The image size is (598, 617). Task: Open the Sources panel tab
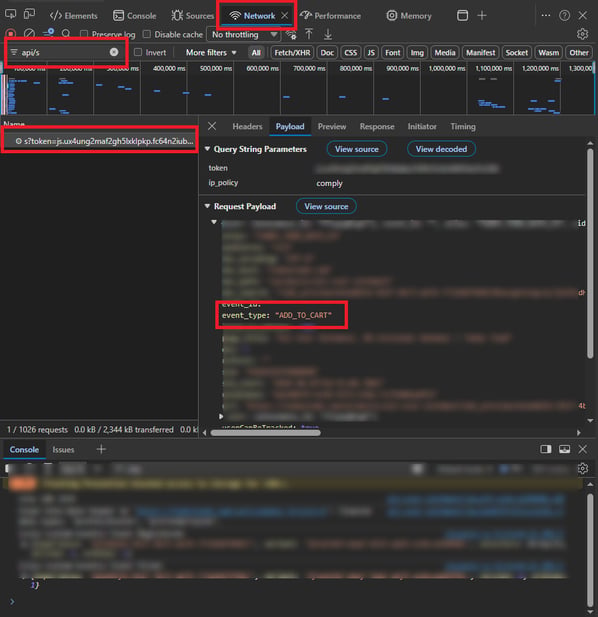[x=193, y=16]
